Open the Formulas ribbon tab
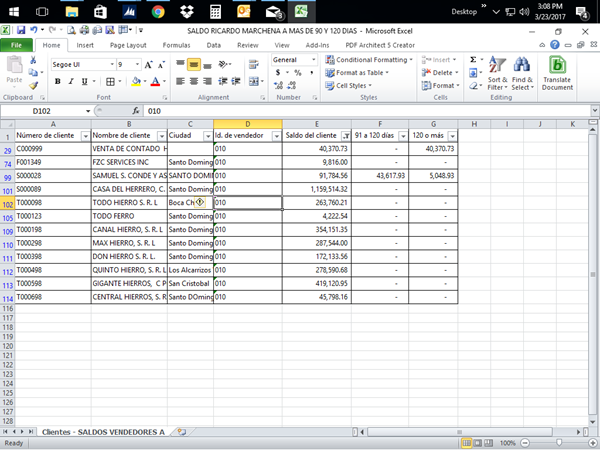Image resolution: width=600 pixels, height=450 pixels. pyautogui.click(x=176, y=45)
